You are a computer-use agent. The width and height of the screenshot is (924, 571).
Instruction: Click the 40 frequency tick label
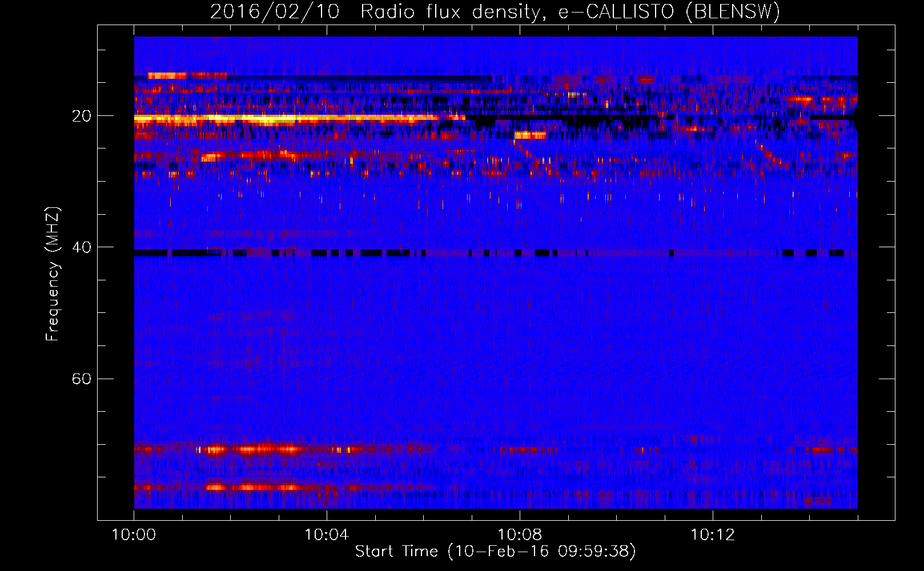pos(82,247)
